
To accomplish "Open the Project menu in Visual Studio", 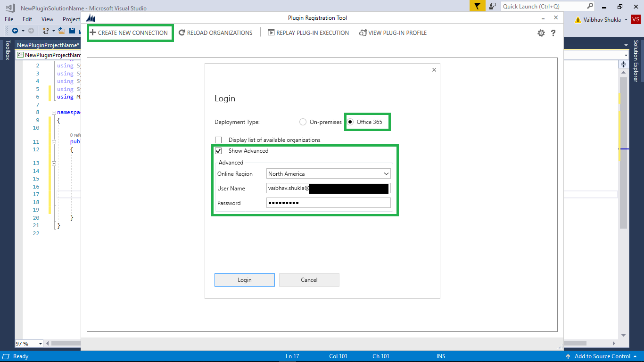I will (x=71, y=19).
